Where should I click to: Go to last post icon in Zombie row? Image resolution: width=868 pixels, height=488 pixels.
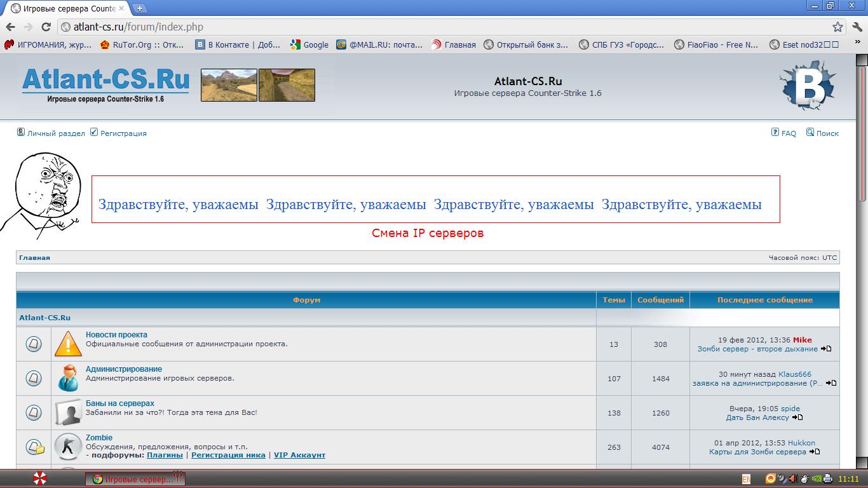point(815,452)
